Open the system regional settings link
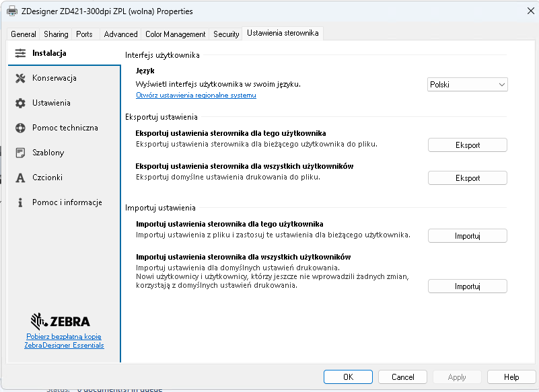Image resolution: width=539 pixels, height=392 pixels. (x=196, y=95)
